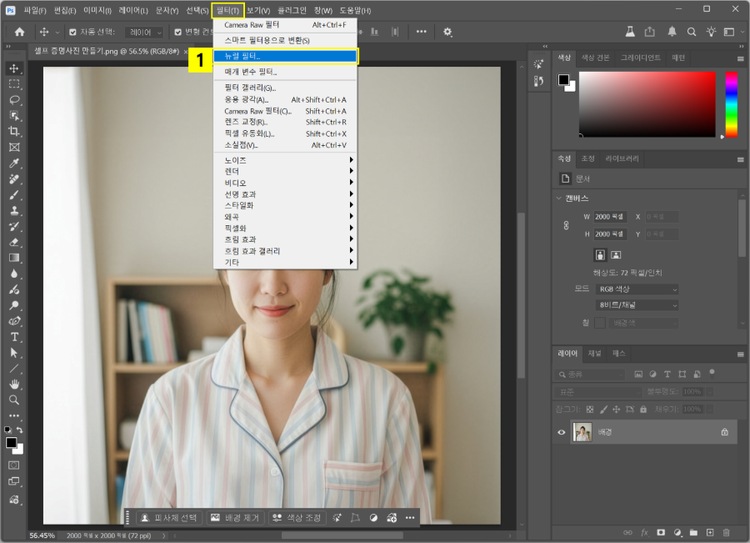
Task: Select the Brush tool
Action: coord(14,195)
